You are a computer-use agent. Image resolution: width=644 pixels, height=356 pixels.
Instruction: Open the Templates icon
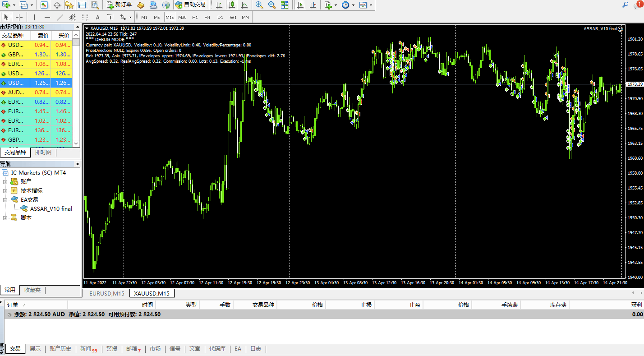pyautogui.click(x=363, y=5)
